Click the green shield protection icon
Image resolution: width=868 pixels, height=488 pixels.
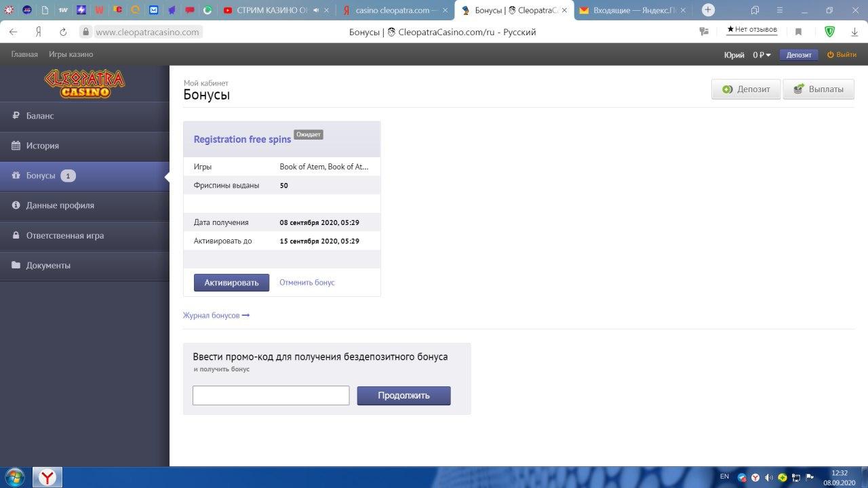[829, 32]
